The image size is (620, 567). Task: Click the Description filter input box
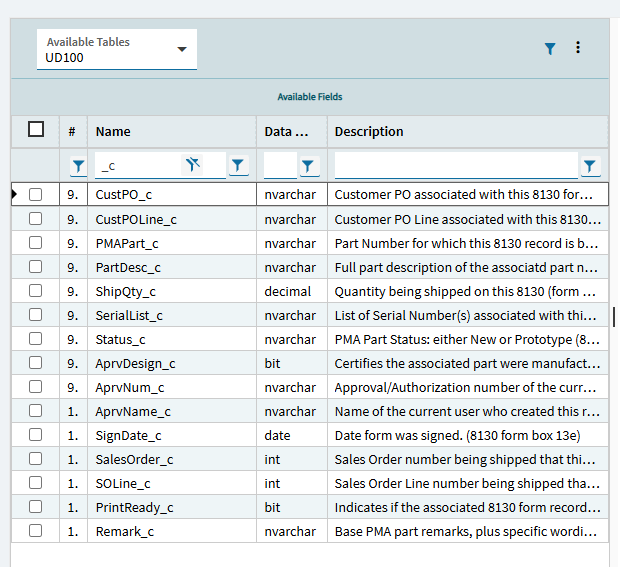pyautogui.click(x=455, y=166)
